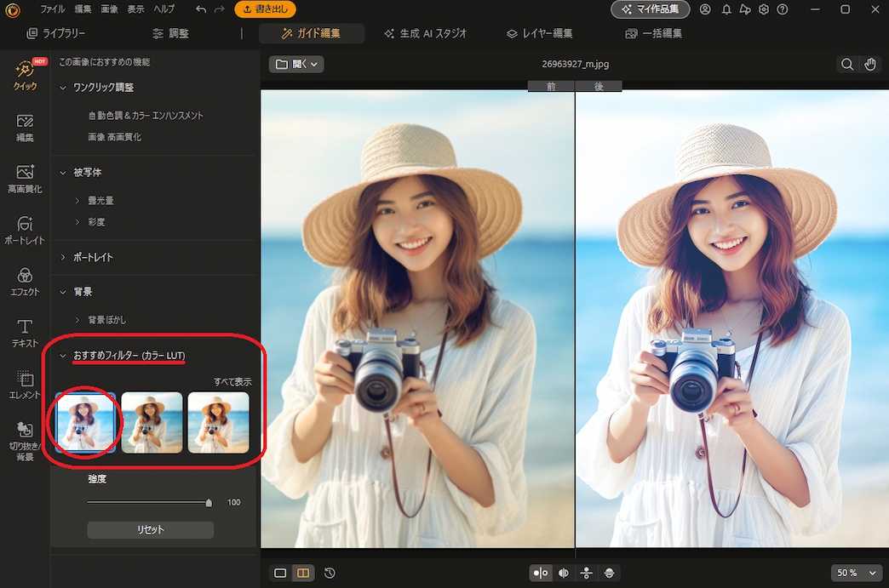Select the hand pan tool icon
Image resolution: width=889 pixels, height=588 pixels.
869,64
